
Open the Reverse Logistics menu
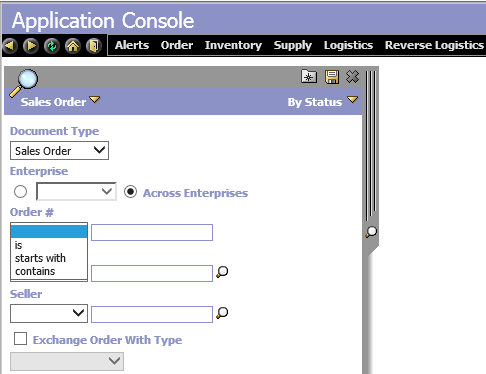(434, 45)
